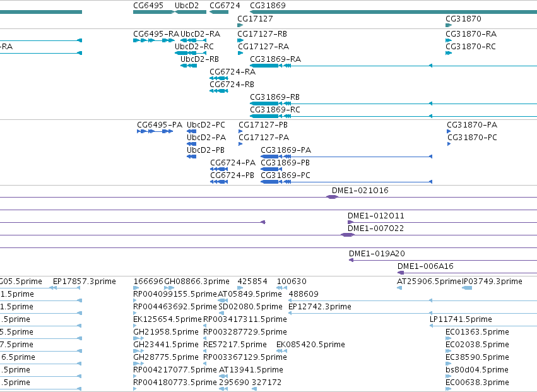Click the CG6724 gene label
Screen dimensions: 537x392
(225, 6)
